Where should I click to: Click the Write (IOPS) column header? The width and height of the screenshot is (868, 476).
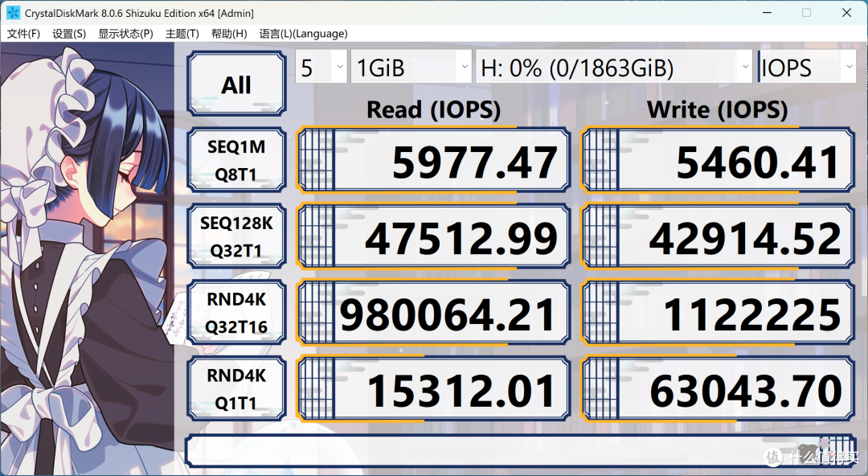point(718,109)
